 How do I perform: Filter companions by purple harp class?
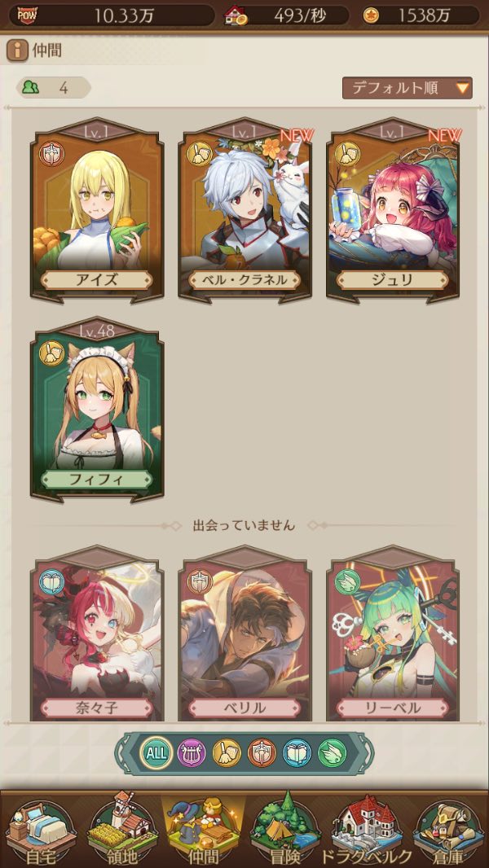coord(191,753)
